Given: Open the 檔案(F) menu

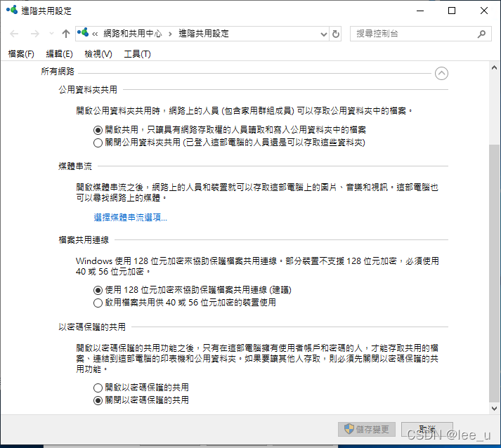Looking at the screenshot, I should (x=21, y=54).
